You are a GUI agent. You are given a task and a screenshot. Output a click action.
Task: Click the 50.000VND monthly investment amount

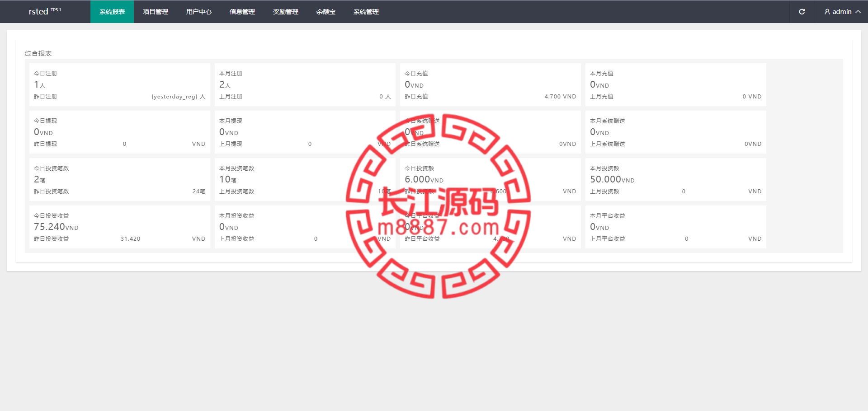tap(612, 179)
